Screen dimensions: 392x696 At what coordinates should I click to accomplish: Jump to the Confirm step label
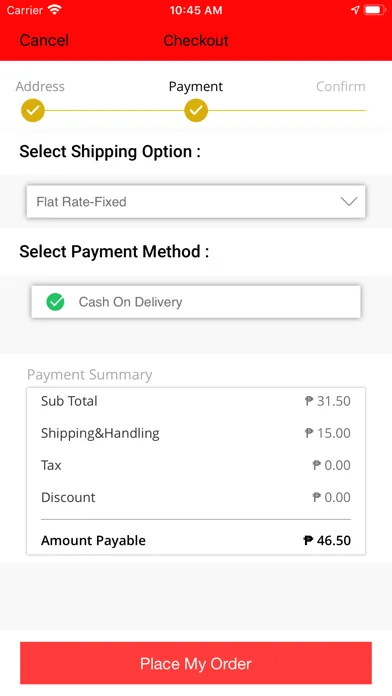point(341,86)
